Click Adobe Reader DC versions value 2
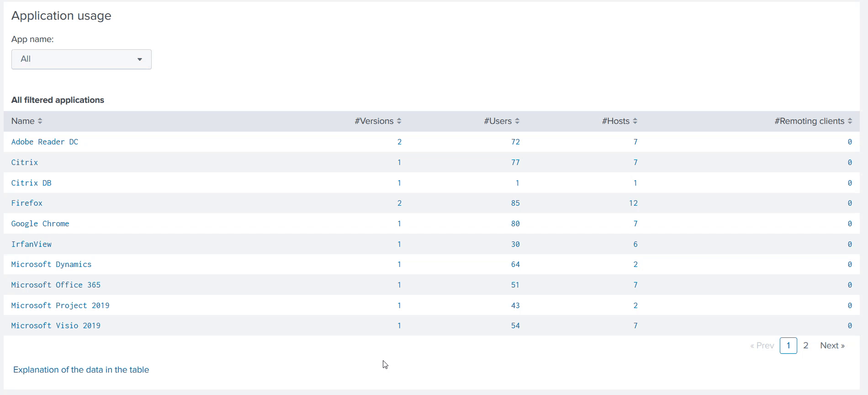 pyautogui.click(x=399, y=142)
